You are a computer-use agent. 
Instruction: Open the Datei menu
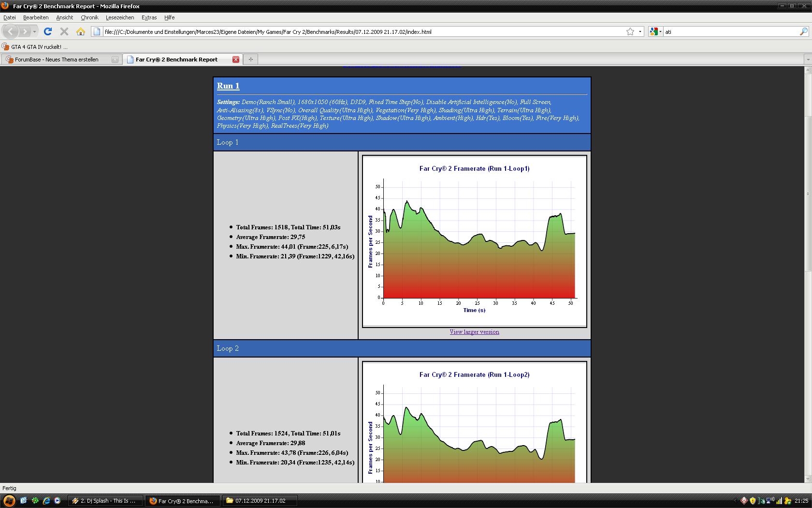(10, 17)
